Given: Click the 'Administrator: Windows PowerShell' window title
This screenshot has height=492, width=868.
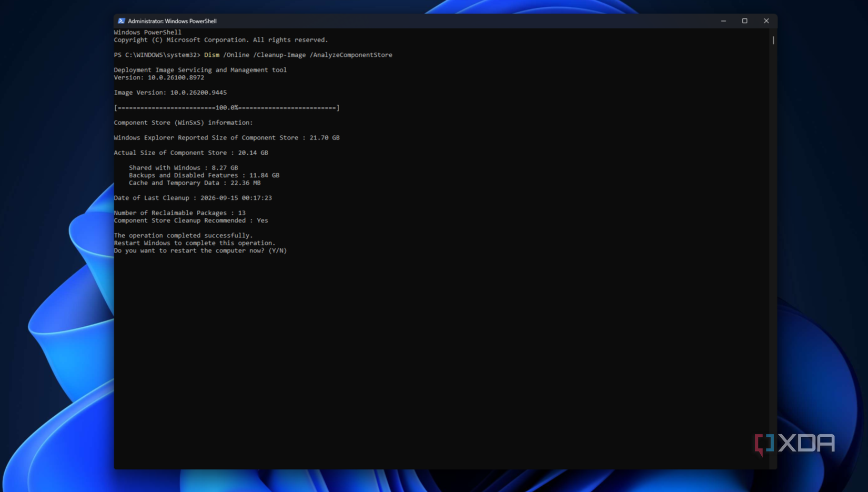Looking at the screenshot, I should (x=172, y=21).
